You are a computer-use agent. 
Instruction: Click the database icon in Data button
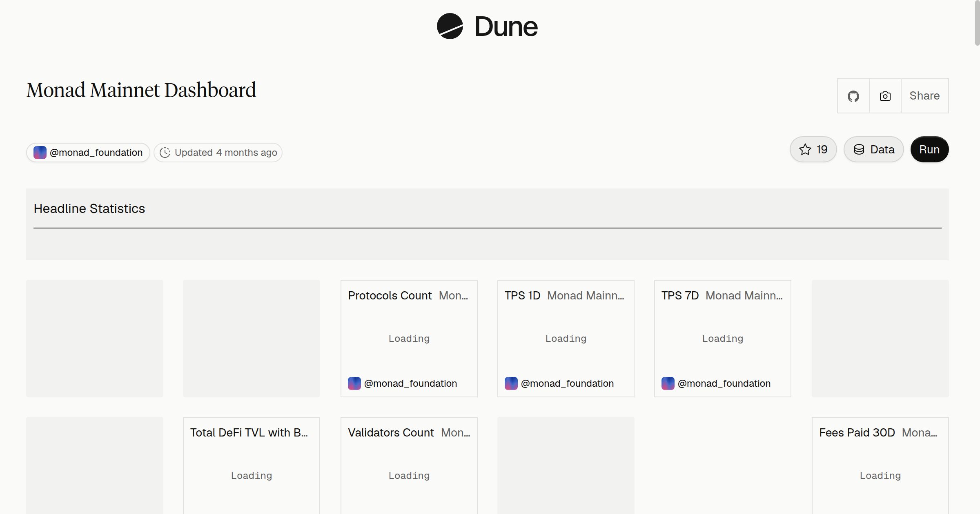[859, 149]
